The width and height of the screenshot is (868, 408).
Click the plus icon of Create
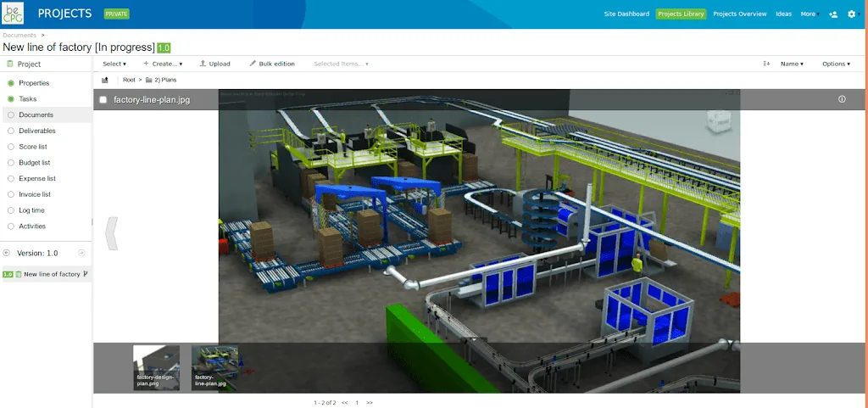146,64
